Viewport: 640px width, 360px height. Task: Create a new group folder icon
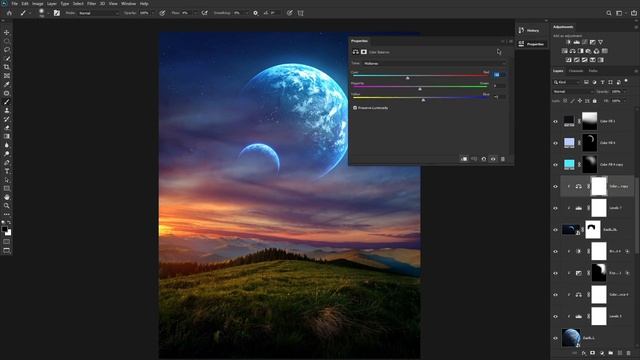pyautogui.click(x=611, y=353)
